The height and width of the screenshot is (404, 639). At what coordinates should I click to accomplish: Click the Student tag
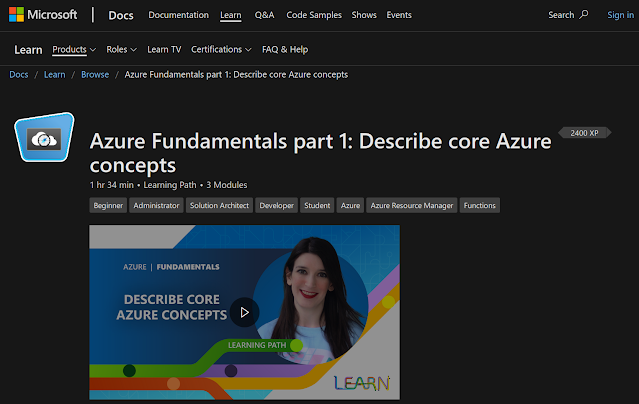tap(317, 205)
